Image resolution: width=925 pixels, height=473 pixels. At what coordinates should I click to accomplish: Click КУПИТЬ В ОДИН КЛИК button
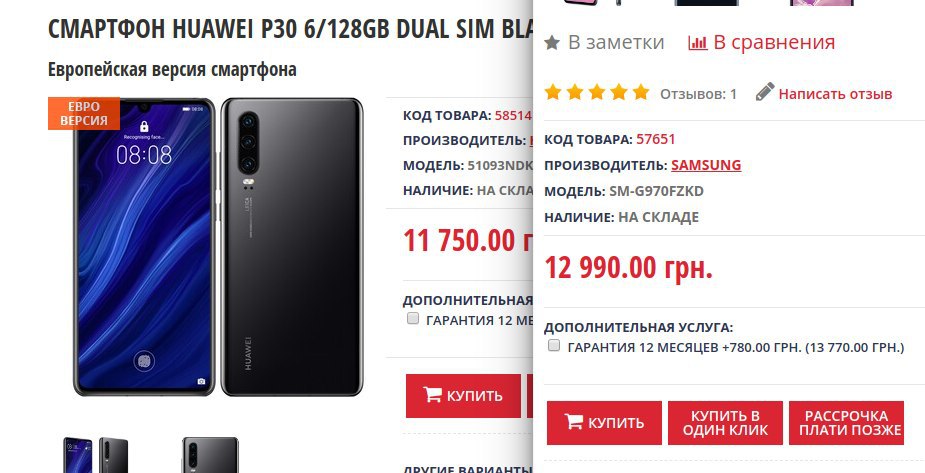point(725,423)
